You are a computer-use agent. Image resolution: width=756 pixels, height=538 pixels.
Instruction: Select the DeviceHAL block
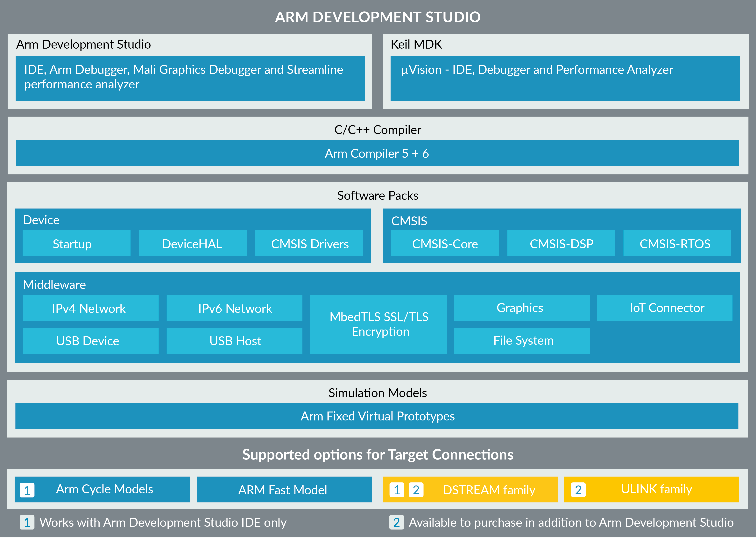tap(192, 243)
